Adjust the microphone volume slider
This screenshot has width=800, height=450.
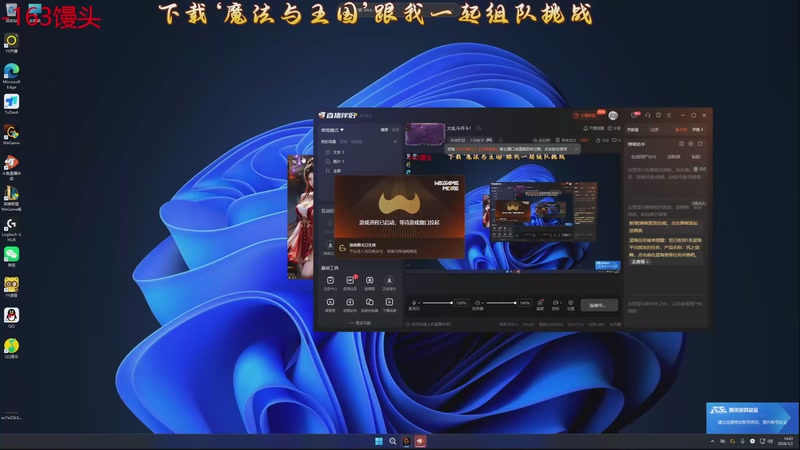coord(437,303)
